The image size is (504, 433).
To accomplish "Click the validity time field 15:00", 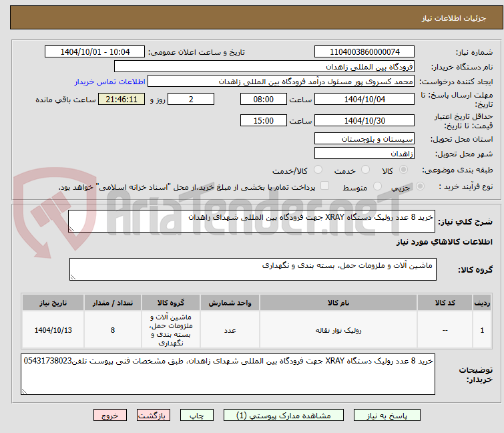I will pyautogui.click(x=264, y=121).
